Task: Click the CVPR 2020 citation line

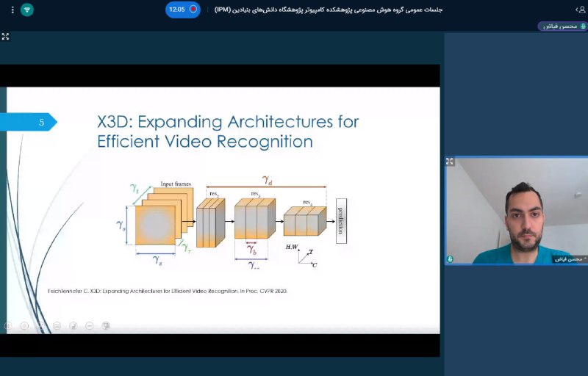Action: point(168,291)
